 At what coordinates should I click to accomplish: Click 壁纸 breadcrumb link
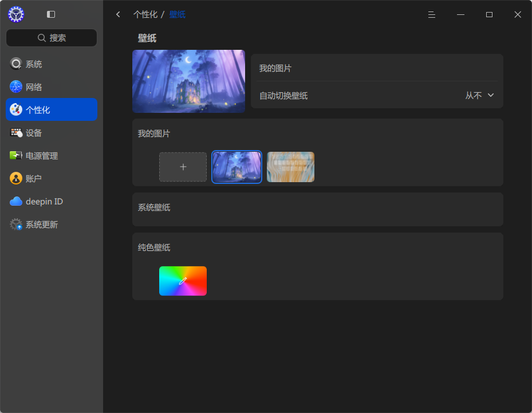tap(178, 14)
